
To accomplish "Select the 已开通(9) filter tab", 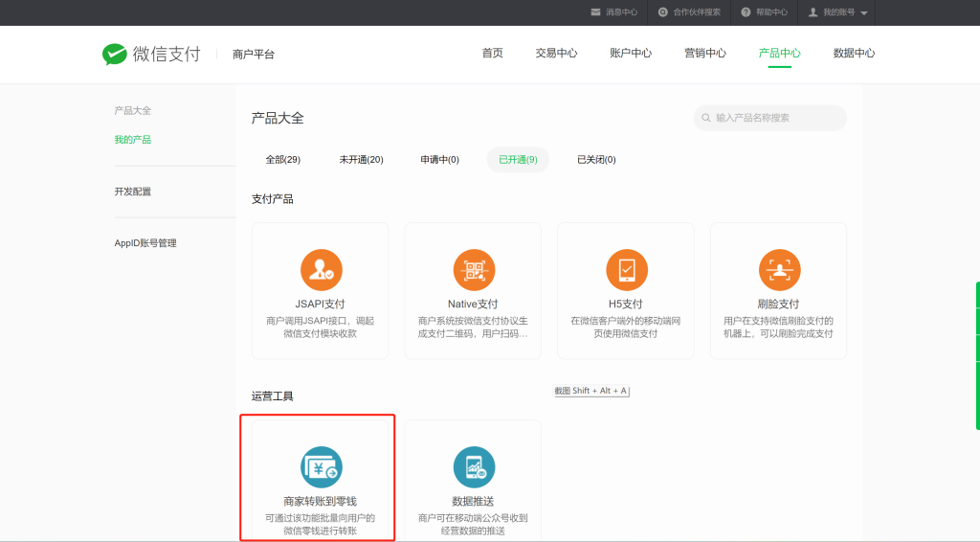I will point(518,159).
